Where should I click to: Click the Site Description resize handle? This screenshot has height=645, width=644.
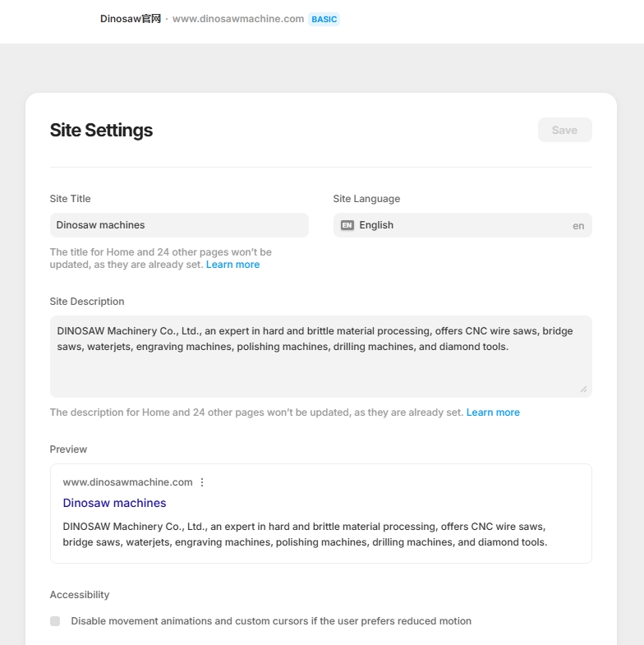tap(583, 389)
